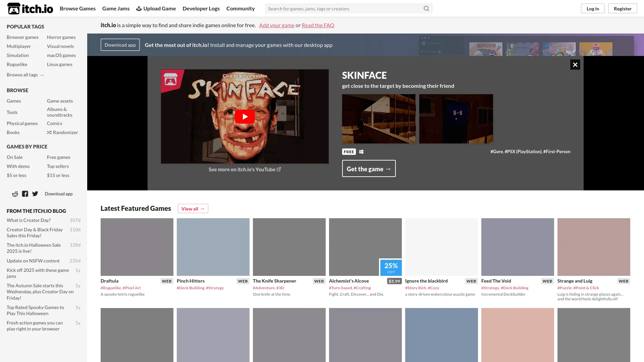The image size is (644, 362).
Task: Open itch.io Reddit page icon
Action: coord(15,194)
